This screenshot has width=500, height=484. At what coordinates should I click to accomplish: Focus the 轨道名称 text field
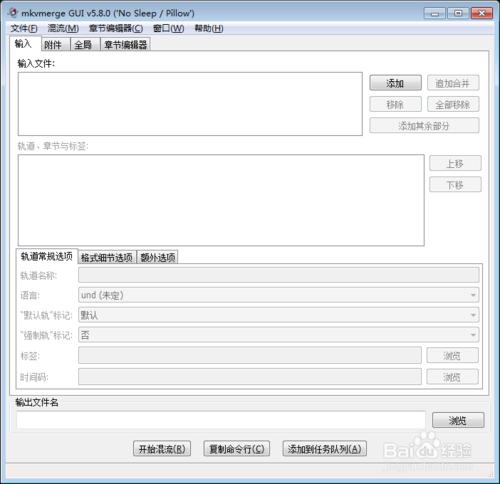(279, 275)
